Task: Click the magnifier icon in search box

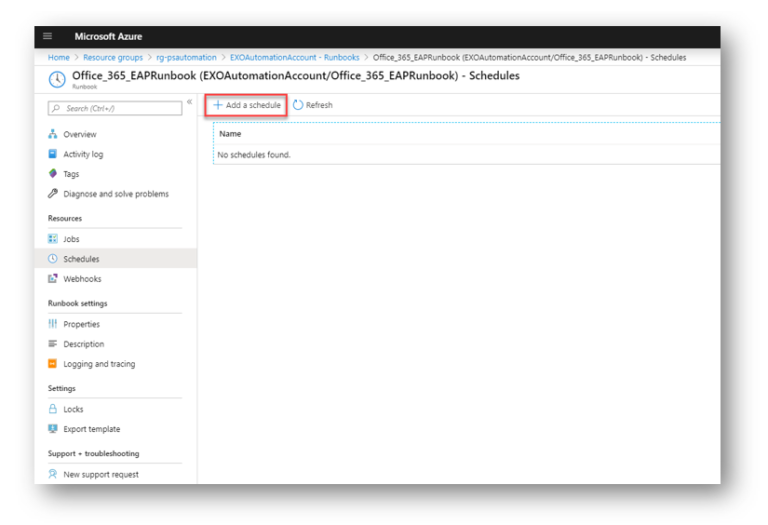Action: [56, 108]
